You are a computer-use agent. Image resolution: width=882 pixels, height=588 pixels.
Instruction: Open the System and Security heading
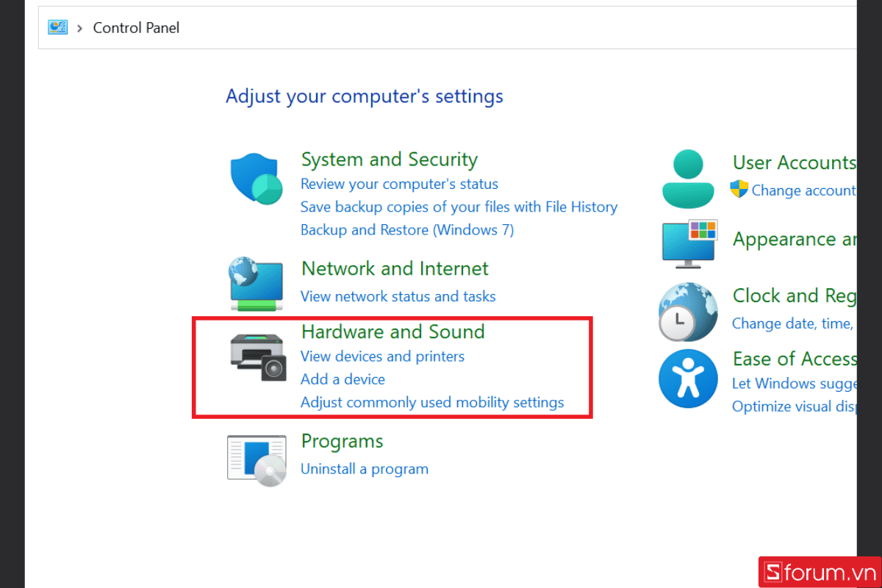click(389, 159)
